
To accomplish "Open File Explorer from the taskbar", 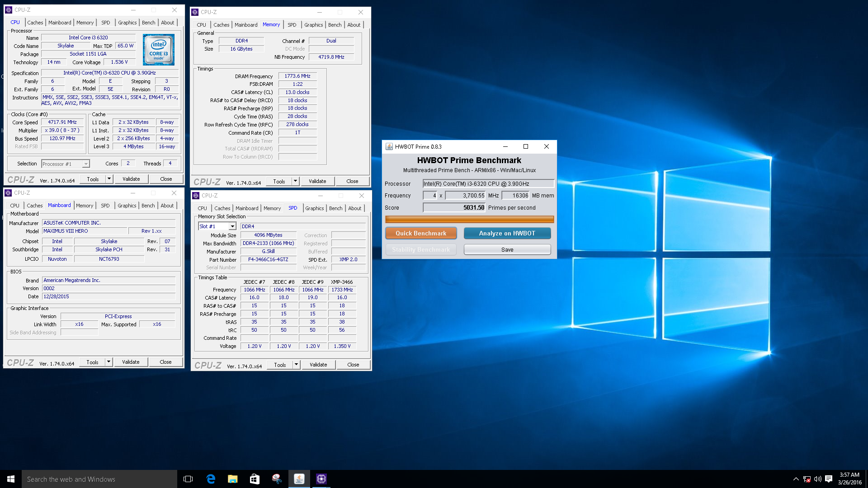I will pos(232,479).
